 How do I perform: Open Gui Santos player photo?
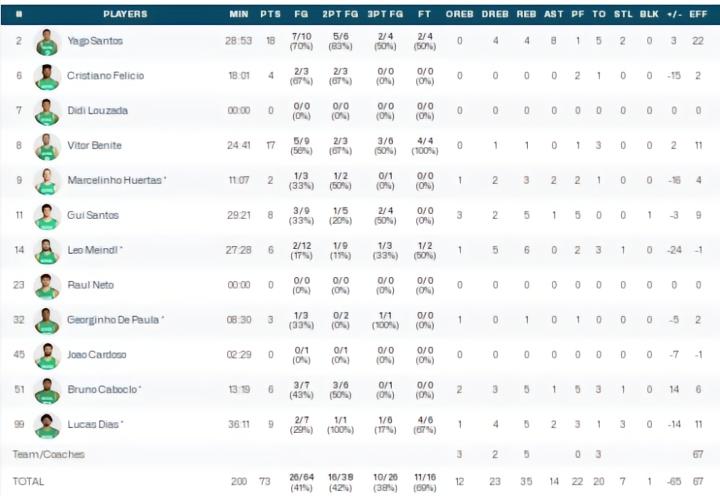click(47, 217)
